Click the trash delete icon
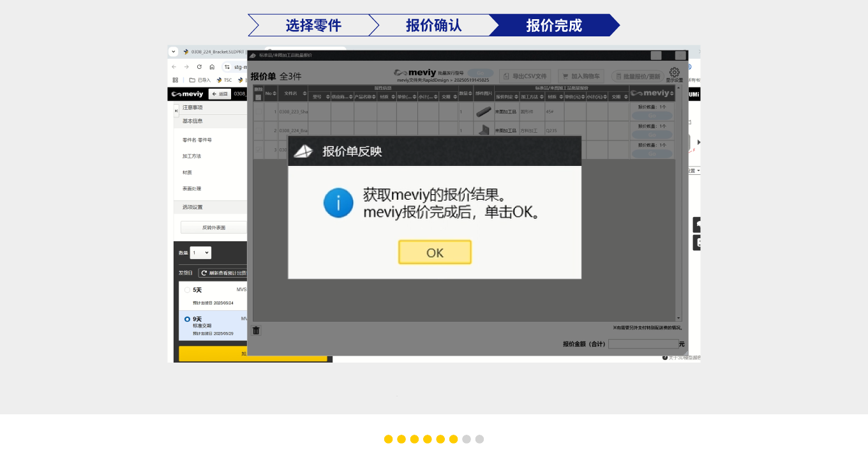Viewport: 868px width, 466px height. coord(256,330)
